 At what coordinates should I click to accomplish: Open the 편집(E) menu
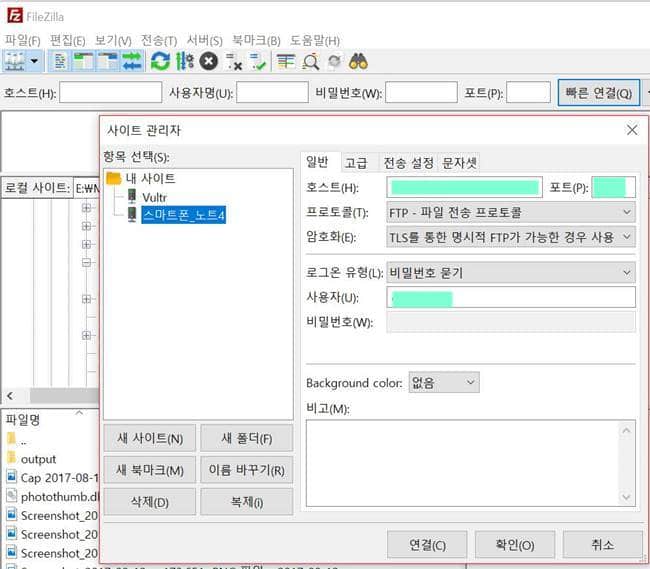68,41
